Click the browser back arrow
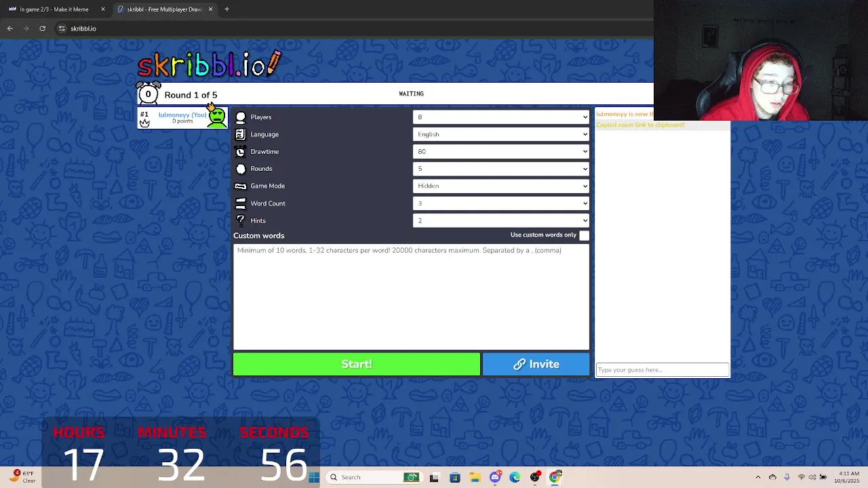868x488 pixels. pos(9,28)
